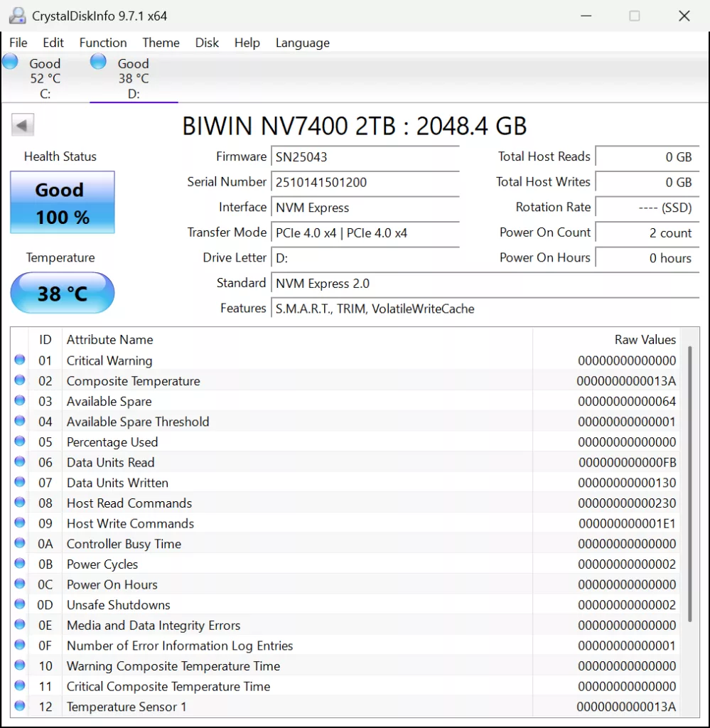Click the status orb for Temperature Sensor 1

[x=19, y=706]
